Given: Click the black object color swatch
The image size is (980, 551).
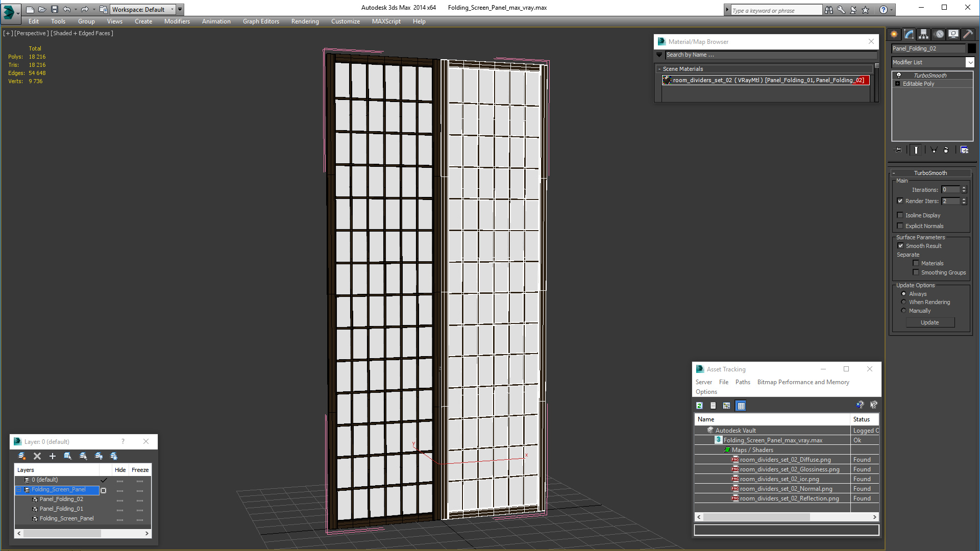Looking at the screenshot, I should [x=972, y=48].
